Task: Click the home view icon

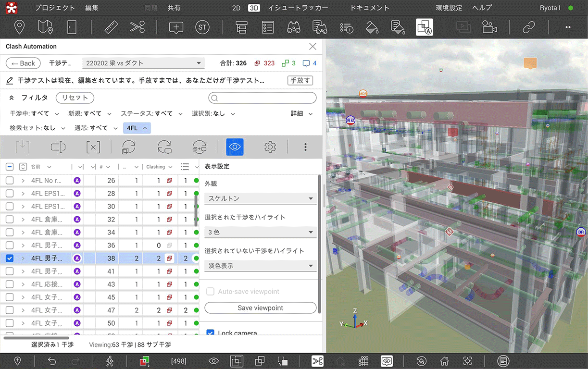Action: (445, 361)
